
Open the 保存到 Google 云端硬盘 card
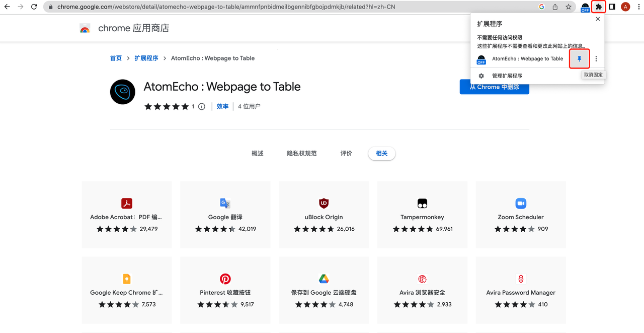coord(324,291)
